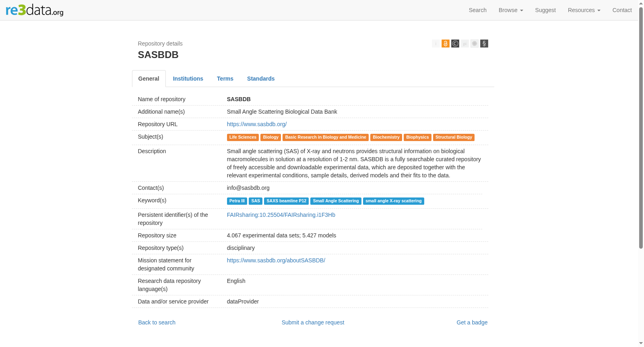Switch to the Standards tab
Viewport: 644px width, 347px height.
click(x=261, y=79)
